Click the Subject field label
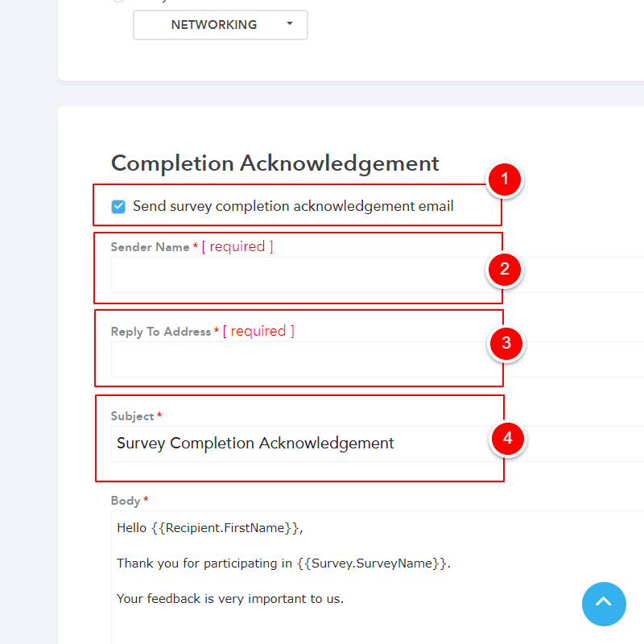 pos(132,416)
